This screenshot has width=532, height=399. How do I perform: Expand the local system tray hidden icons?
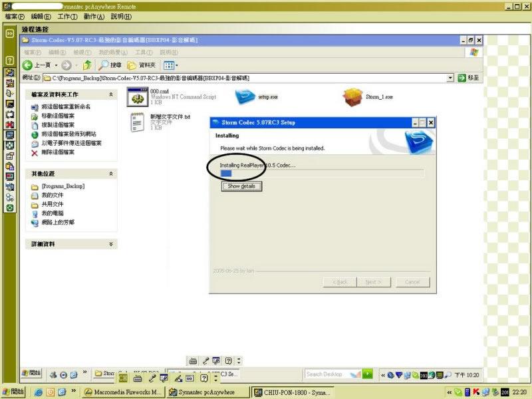click(x=450, y=392)
